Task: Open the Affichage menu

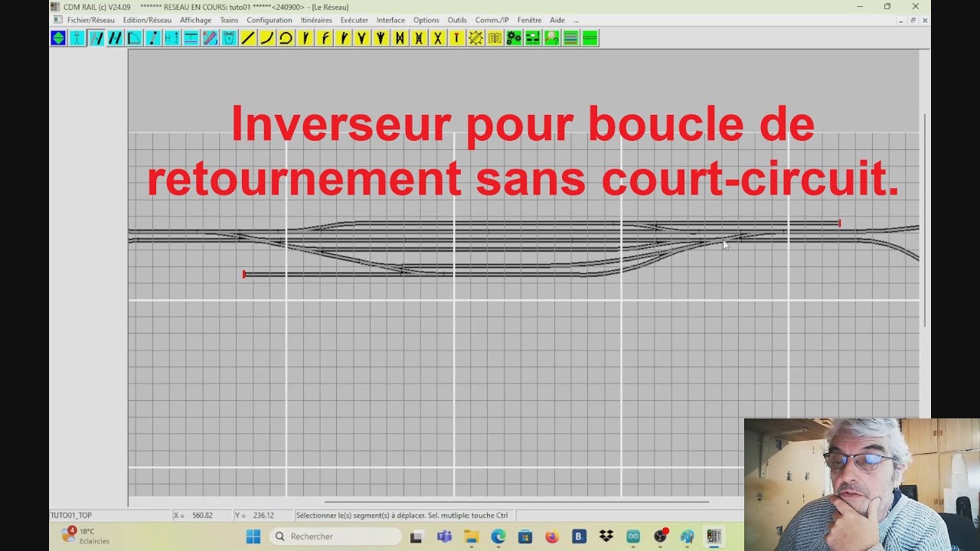Action: [x=195, y=20]
